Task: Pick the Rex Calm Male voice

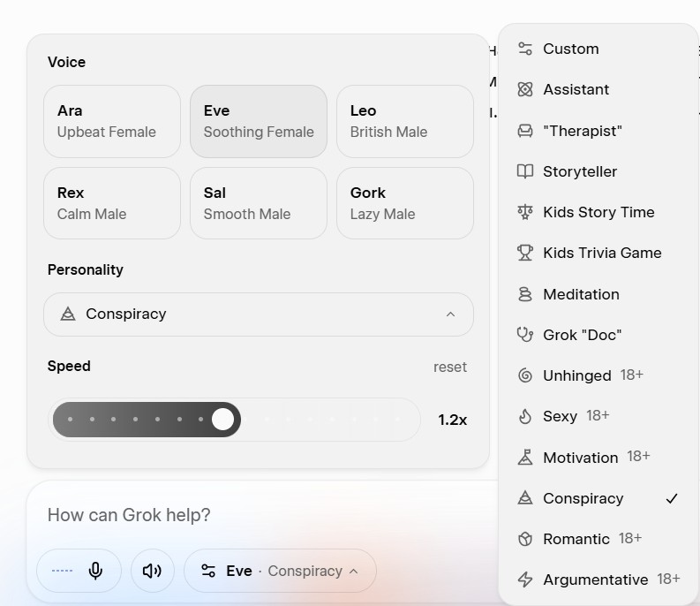Action: pos(112,203)
